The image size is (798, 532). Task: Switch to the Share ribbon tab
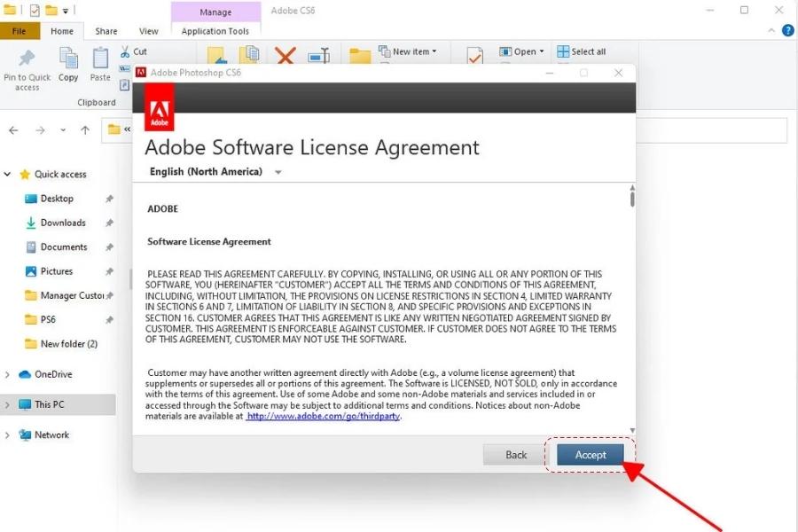(x=106, y=31)
